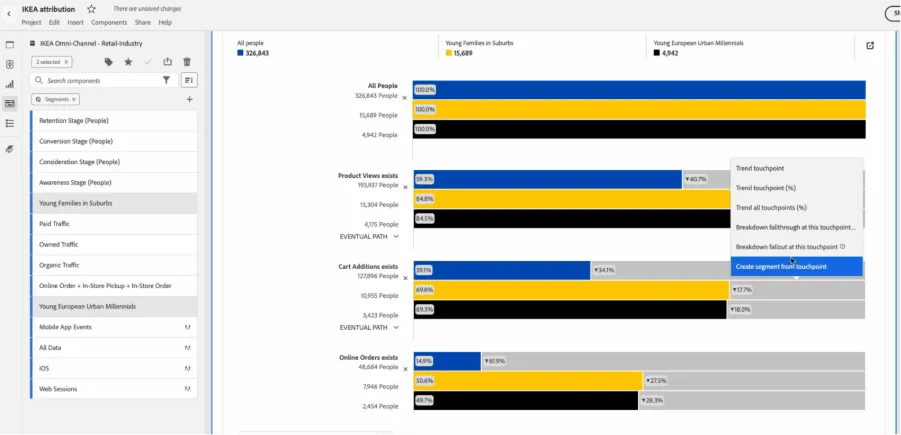Open the second left rail icon below panels
The image size is (901, 435).
(x=10, y=64)
